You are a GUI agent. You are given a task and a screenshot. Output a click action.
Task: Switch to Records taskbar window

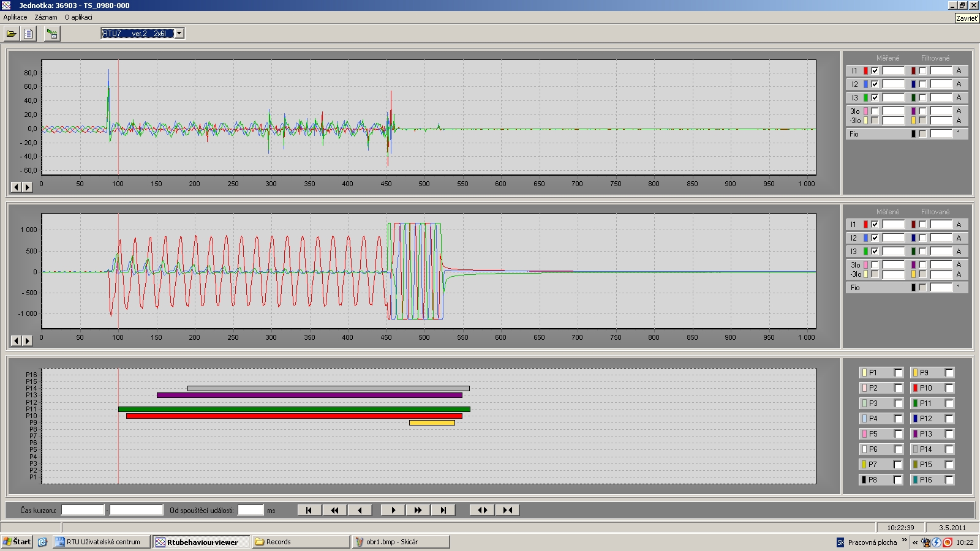300,542
